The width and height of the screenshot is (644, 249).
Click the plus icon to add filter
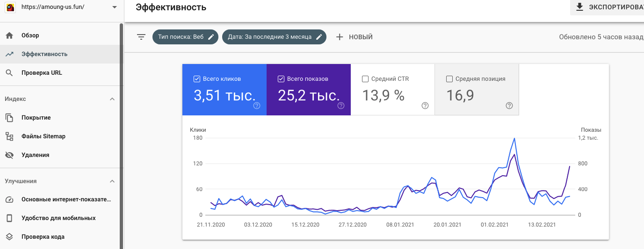pyautogui.click(x=340, y=37)
